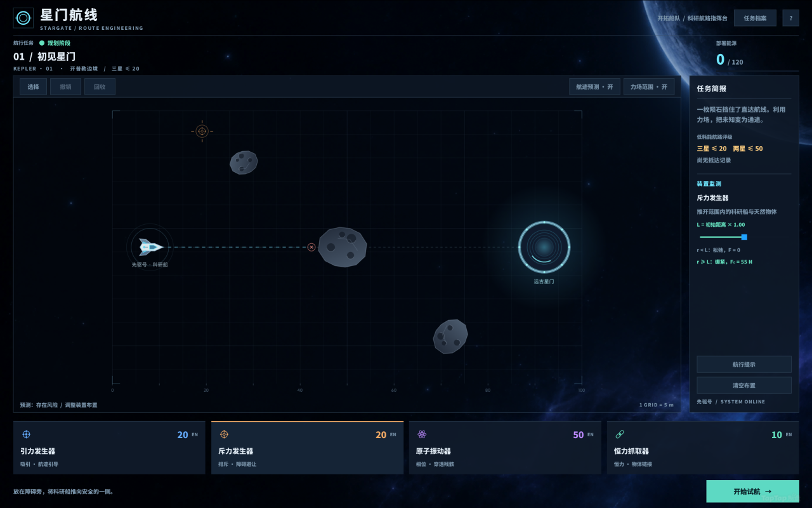
Task: Click the Stargate app logo icon
Action: tap(23, 18)
